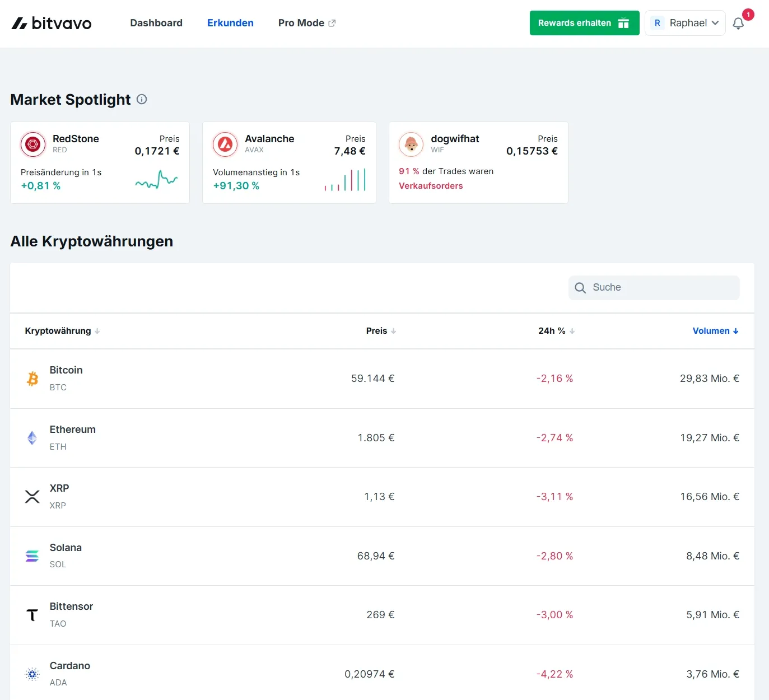Click Cardano 24h change -4,22 %
The height and width of the screenshot is (700, 769).
coord(555,674)
